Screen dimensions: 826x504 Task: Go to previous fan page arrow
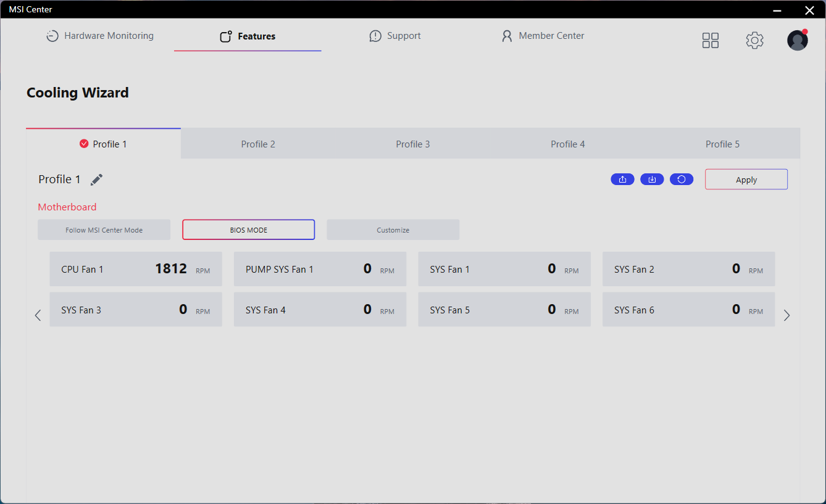coord(38,315)
